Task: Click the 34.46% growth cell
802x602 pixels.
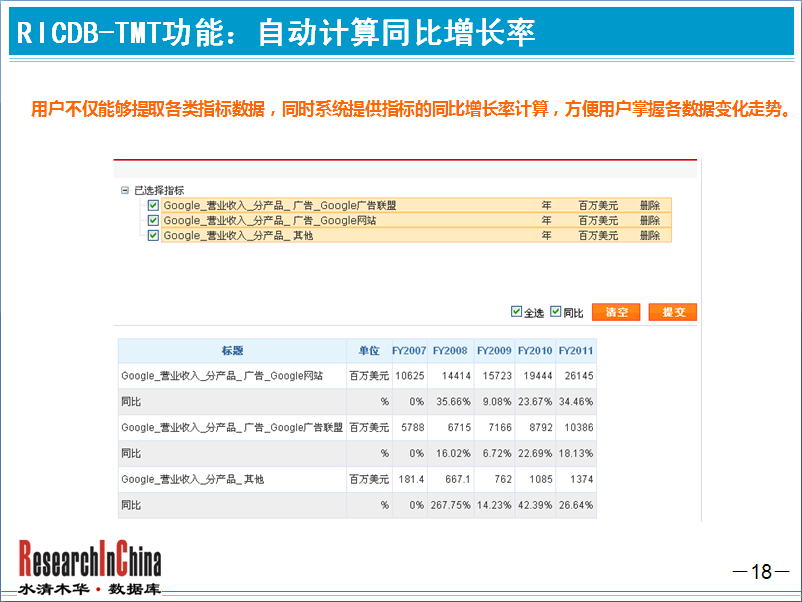Action: point(576,402)
